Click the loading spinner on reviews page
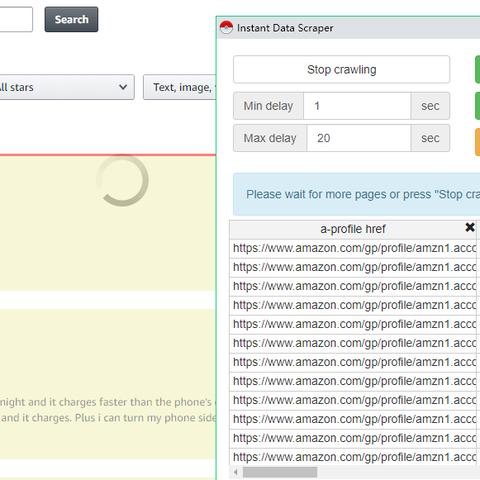Viewport: 480px width, 480px height. point(122,180)
